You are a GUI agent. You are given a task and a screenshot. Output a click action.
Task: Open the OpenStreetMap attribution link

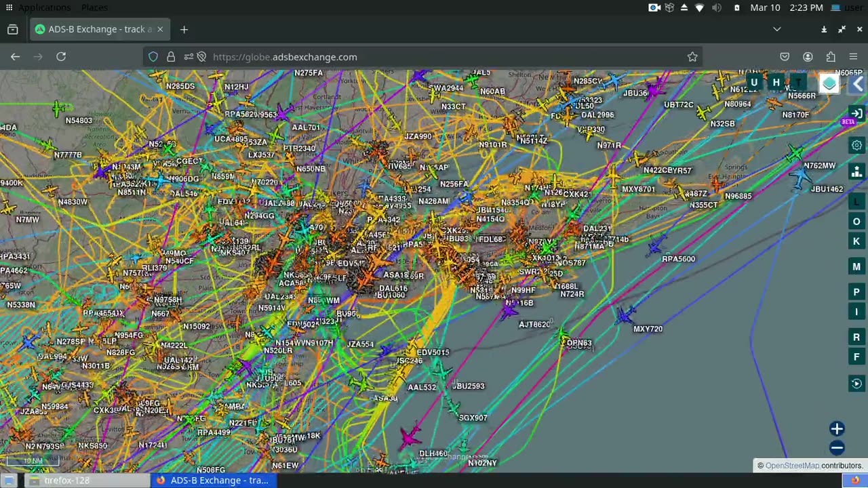[792, 466]
